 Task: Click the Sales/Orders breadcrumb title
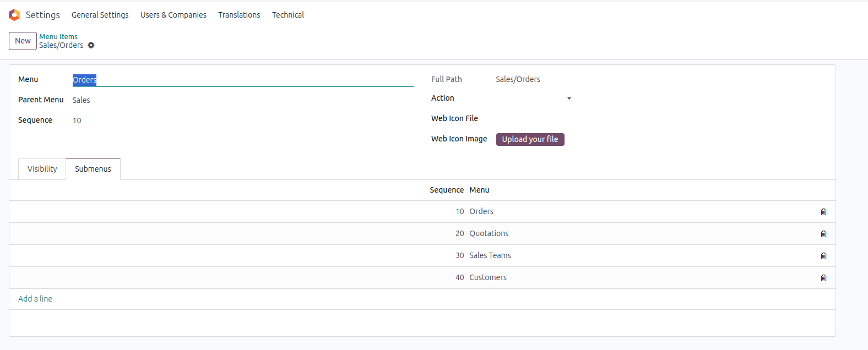[61, 45]
